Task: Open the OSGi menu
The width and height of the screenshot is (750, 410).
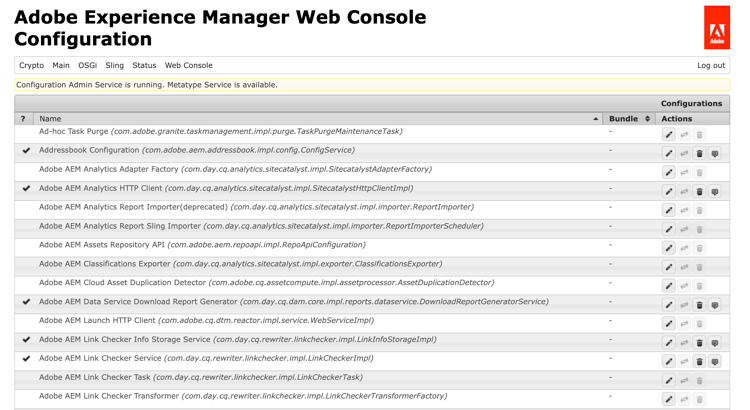Action: [x=88, y=65]
